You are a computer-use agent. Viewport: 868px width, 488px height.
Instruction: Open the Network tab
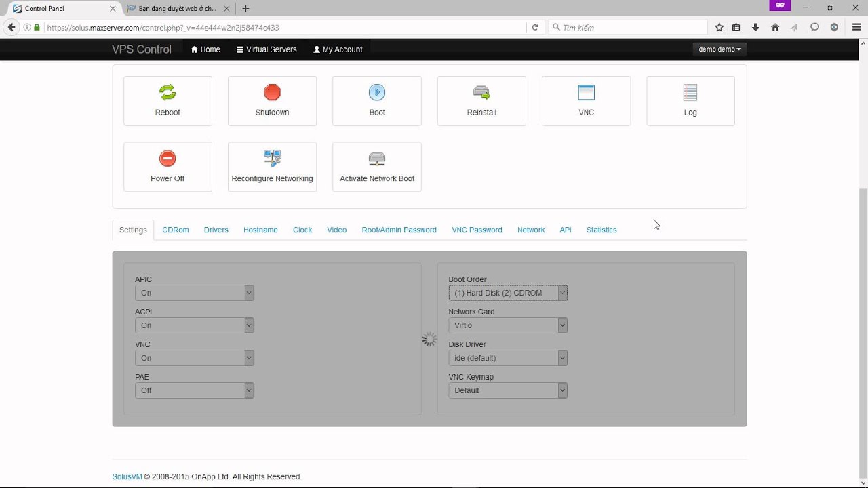[x=531, y=230]
